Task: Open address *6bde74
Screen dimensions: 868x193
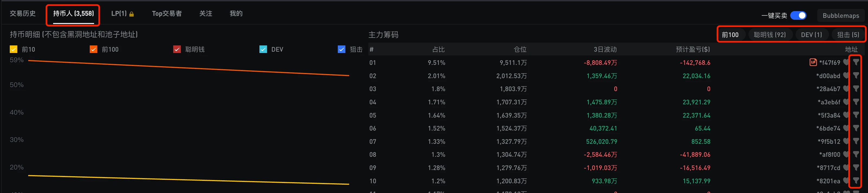Action: 828,128
